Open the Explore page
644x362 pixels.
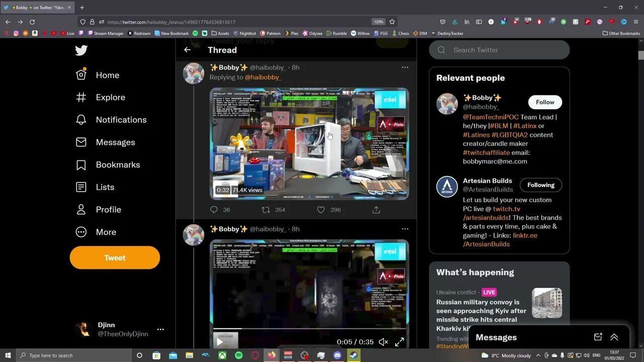101,98
